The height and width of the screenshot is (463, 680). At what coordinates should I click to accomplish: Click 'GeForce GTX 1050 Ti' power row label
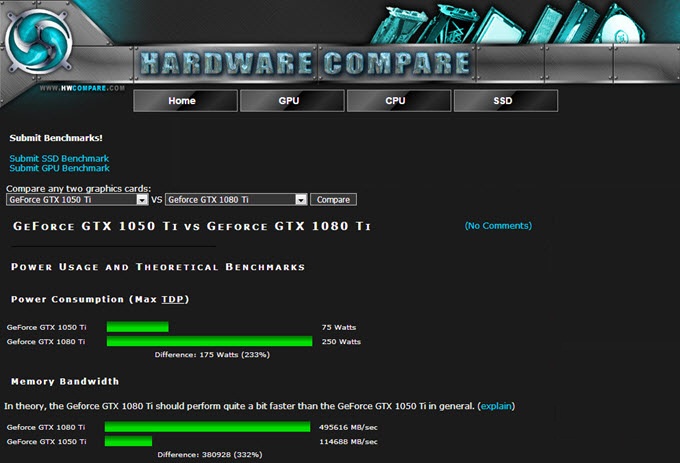click(x=46, y=327)
